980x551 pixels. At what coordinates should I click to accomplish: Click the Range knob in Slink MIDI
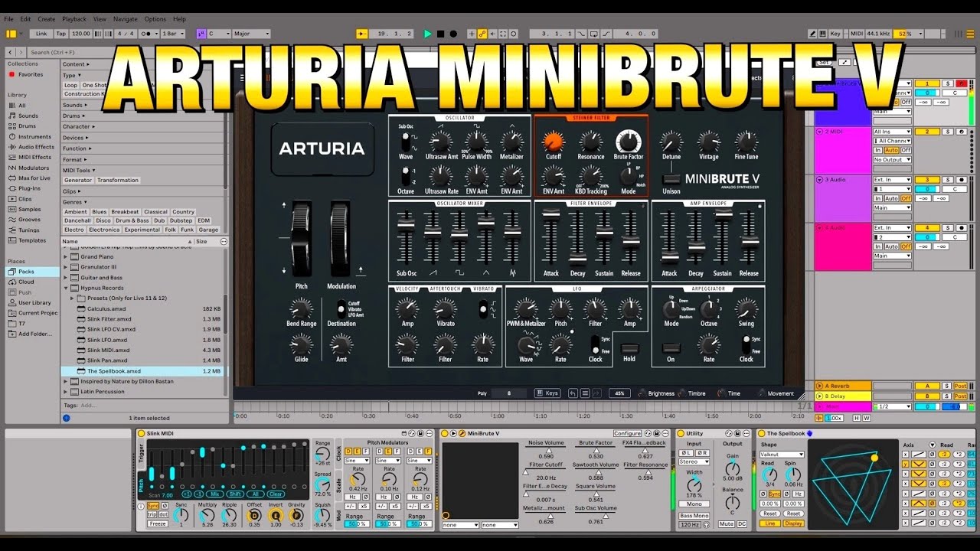click(323, 453)
